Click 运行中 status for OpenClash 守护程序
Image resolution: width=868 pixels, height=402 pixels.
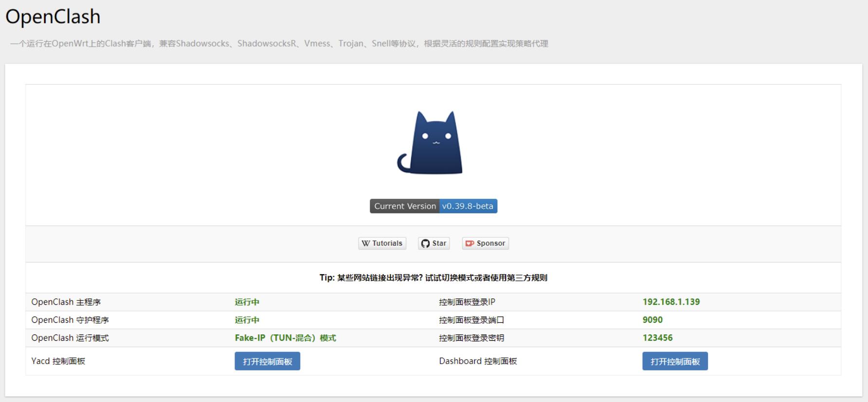[x=247, y=320]
